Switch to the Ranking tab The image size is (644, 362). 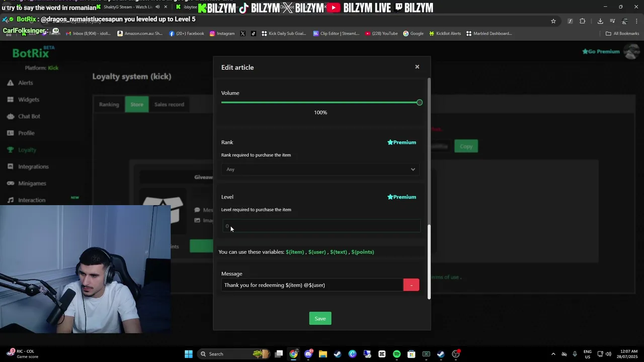(x=109, y=105)
